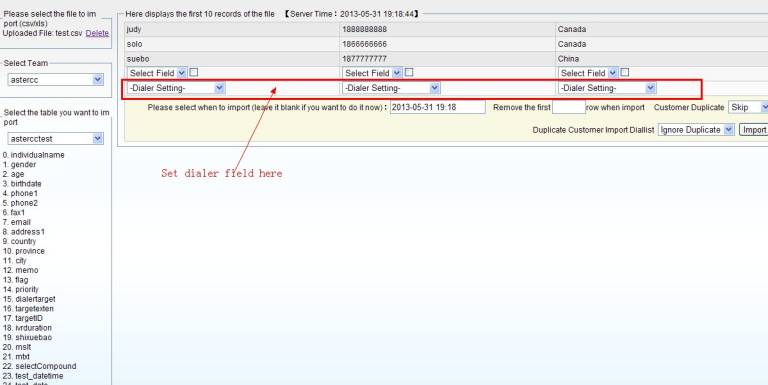The image size is (768, 385).
Task: Tick the checkbox beside first Select Field
Action: pyautogui.click(x=194, y=72)
